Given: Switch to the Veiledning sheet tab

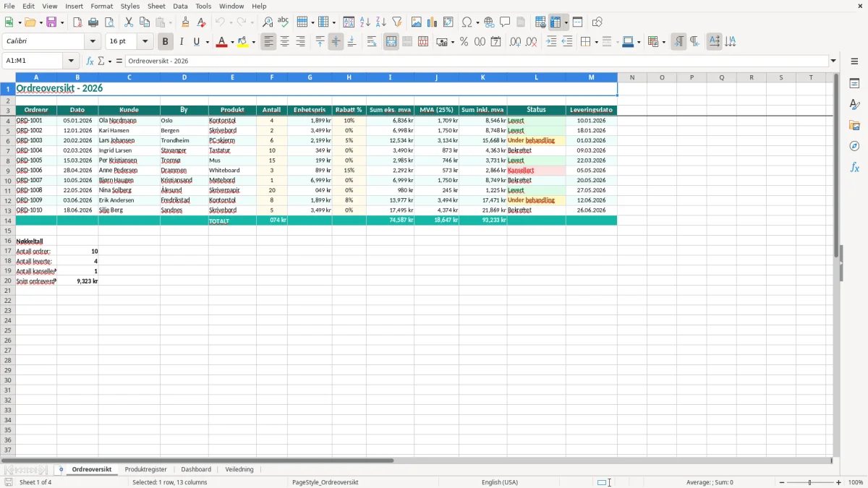Looking at the screenshot, I should 239,469.
